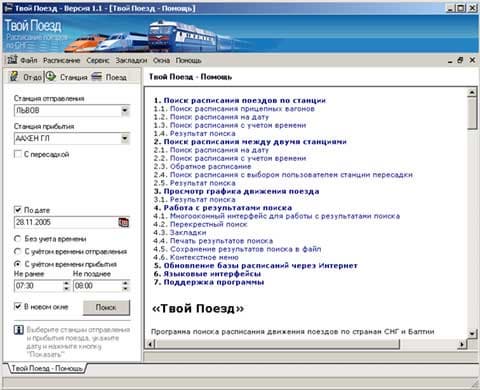Open the Расписание menu

[x=62, y=60]
